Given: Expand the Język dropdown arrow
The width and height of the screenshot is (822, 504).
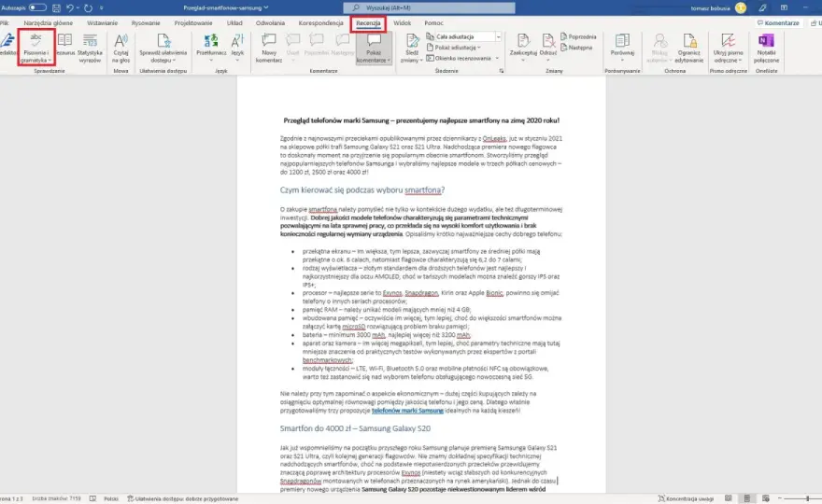Looking at the screenshot, I should [x=237, y=60].
